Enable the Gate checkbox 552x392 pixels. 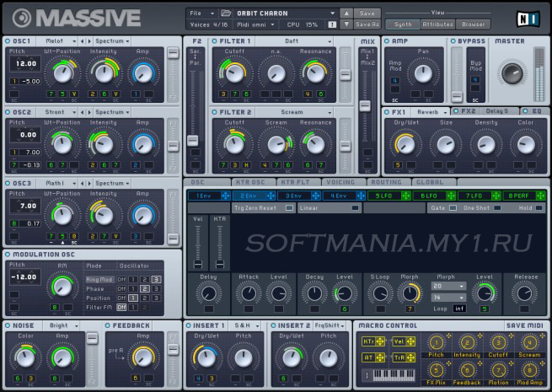(x=453, y=208)
